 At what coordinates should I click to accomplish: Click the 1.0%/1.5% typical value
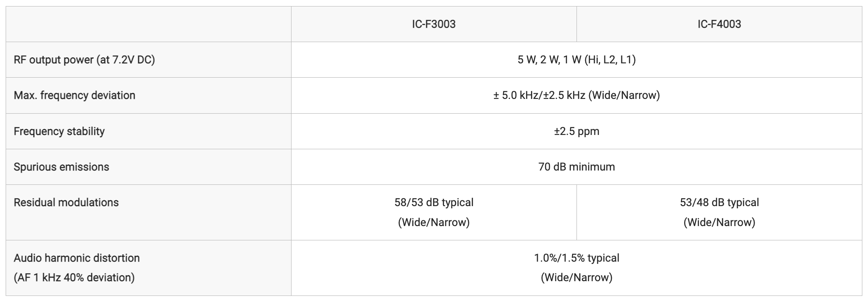coord(576,258)
